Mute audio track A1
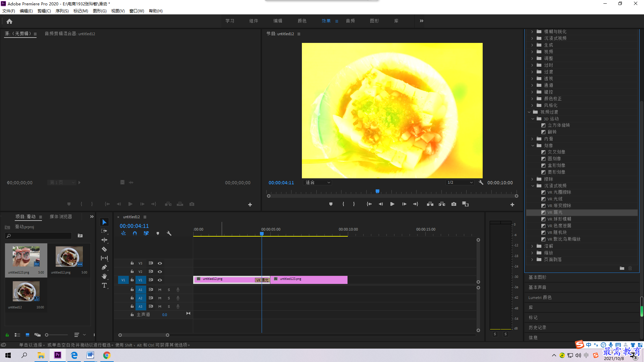Screen dimensions: 644x362 click(x=160, y=290)
